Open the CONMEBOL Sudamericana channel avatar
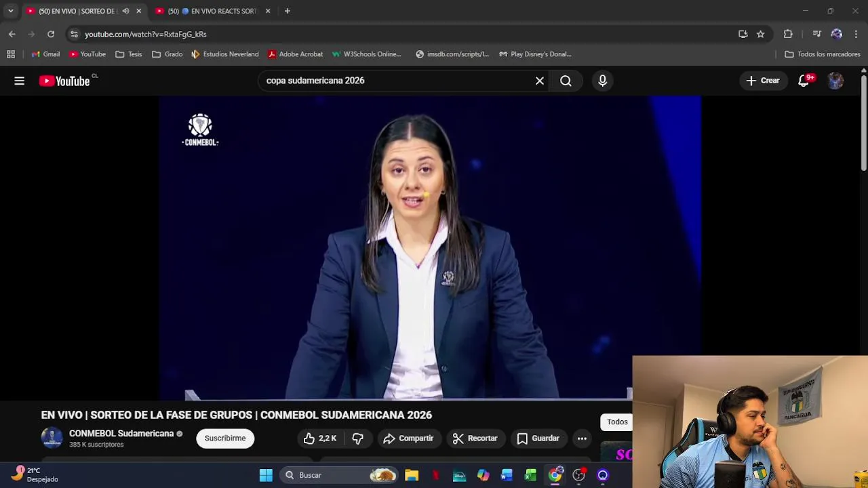This screenshot has width=868, height=488. (x=52, y=438)
